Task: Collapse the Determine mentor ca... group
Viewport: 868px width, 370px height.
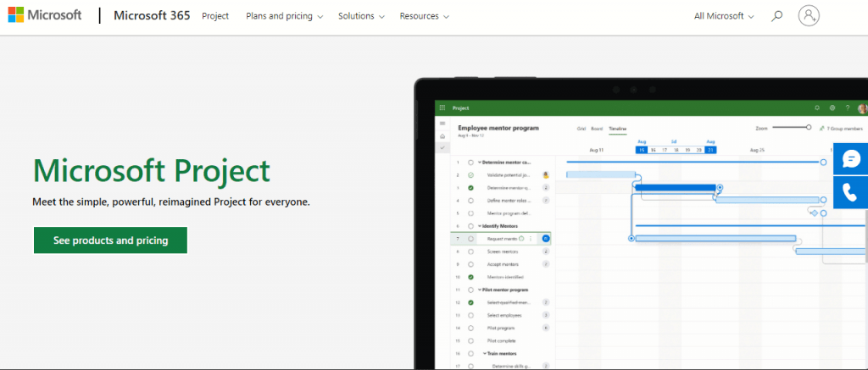Action: point(480,163)
